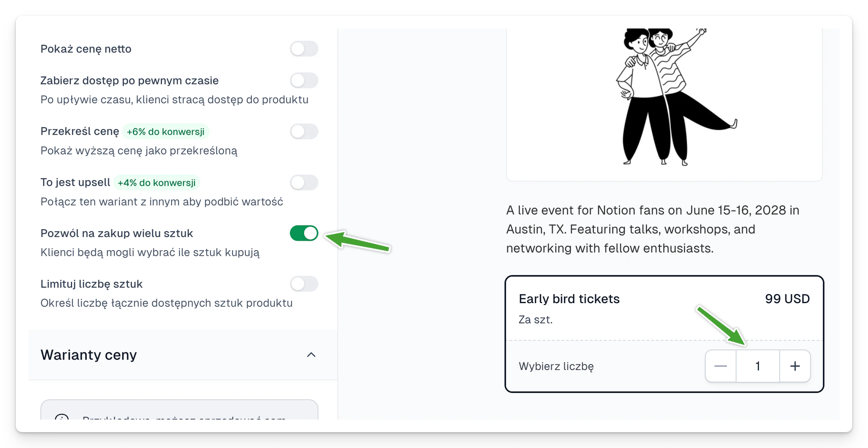Click the live event description text
Screen dimensions: 868x448
point(653,229)
